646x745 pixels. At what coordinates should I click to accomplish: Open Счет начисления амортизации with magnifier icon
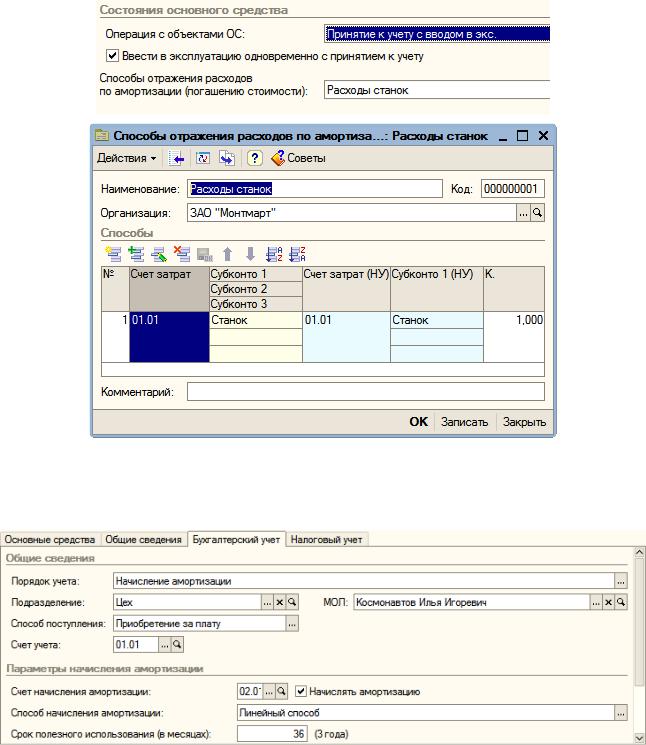click(281, 692)
